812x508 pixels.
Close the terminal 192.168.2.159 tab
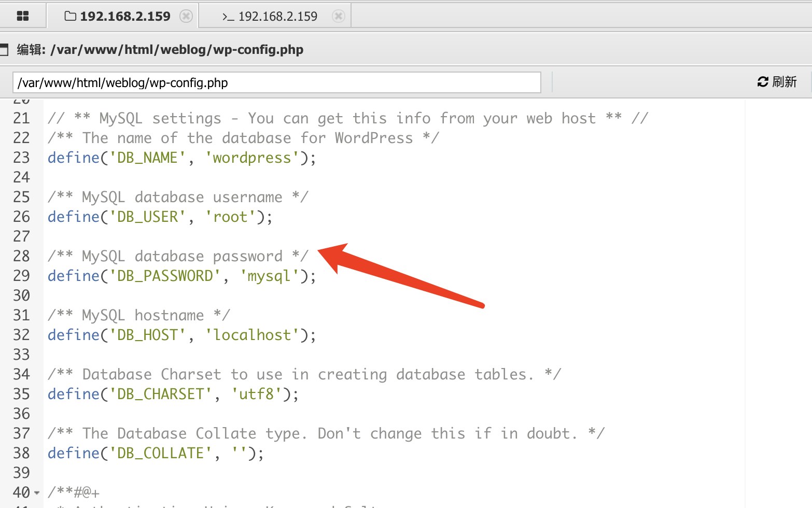point(338,16)
